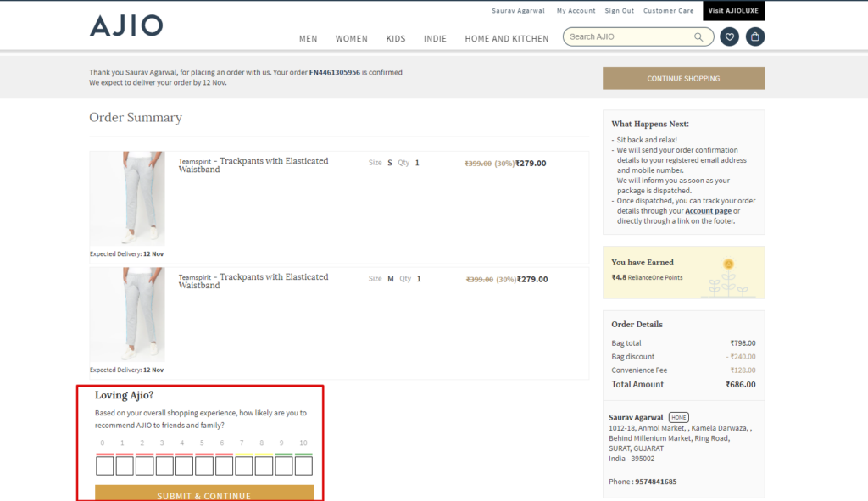Image resolution: width=868 pixels, height=501 pixels.
Task: Select rating 9 in the survey
Action: click(x=284, y=465)
